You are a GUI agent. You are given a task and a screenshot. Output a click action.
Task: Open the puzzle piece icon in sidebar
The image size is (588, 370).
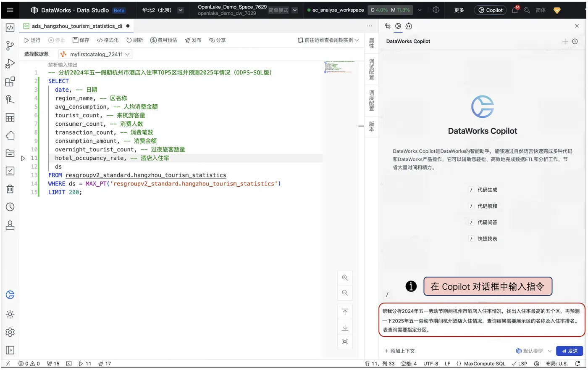coord(10,135)
